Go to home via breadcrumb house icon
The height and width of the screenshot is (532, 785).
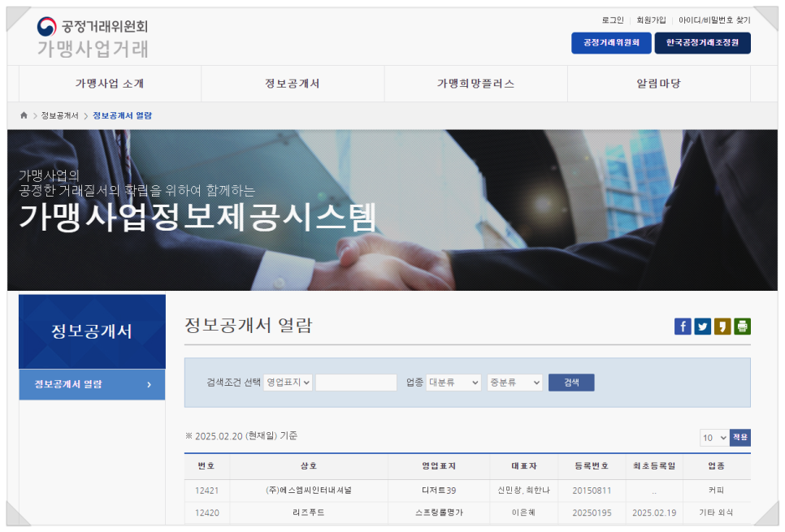coord(24,115)
